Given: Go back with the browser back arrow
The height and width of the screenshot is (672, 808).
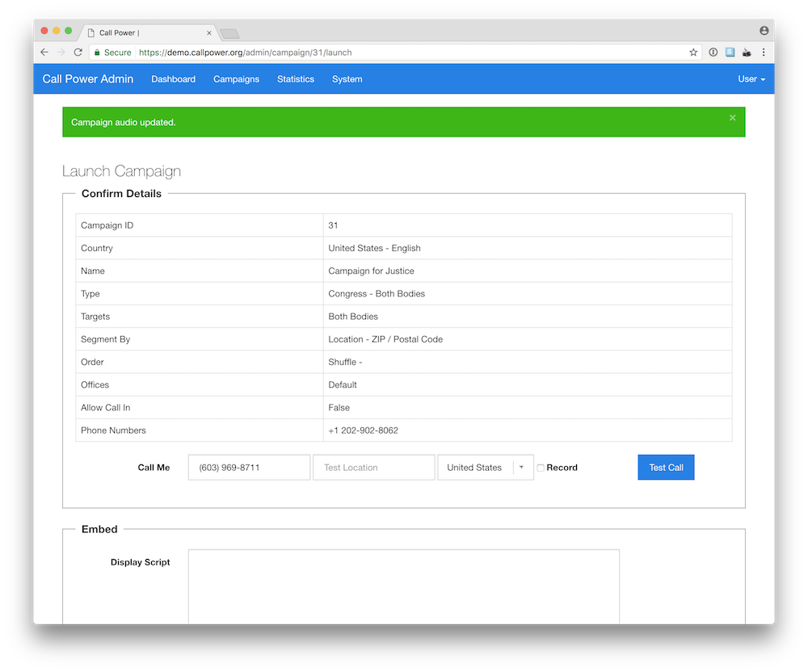Looking at the screenshot, I should pos(44,52).
